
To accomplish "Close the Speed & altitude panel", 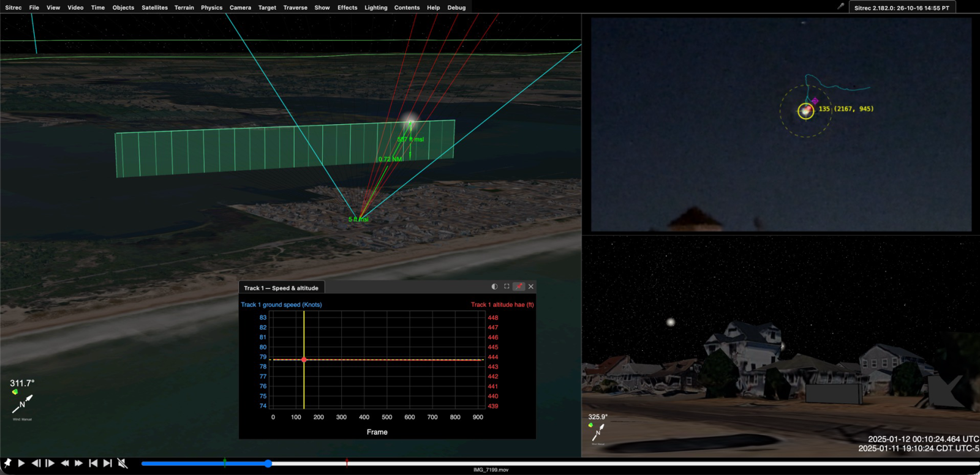I will point(531,286).
